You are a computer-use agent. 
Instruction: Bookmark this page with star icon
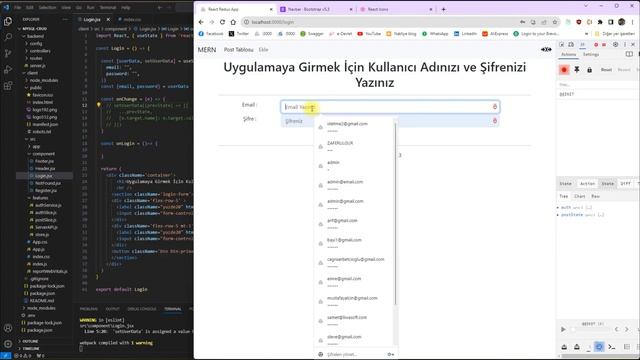pyautogui.click(x=555, y=22)
